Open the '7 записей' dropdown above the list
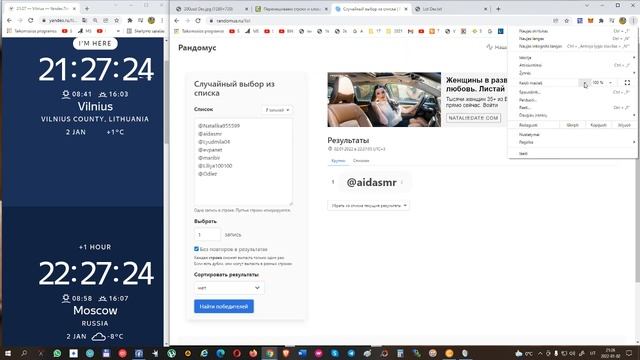The height and width of the screenshot is (360, 640). (x=277, y=110)
